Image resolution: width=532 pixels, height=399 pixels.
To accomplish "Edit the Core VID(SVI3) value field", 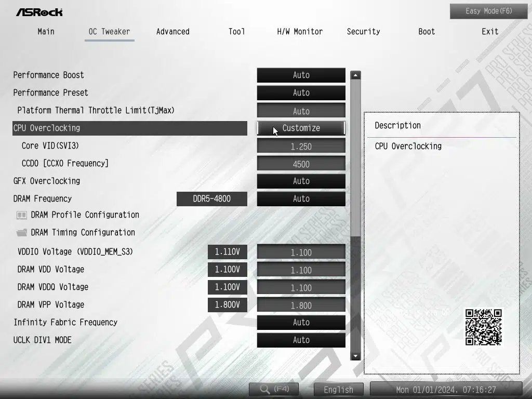I will click(301, 147).
